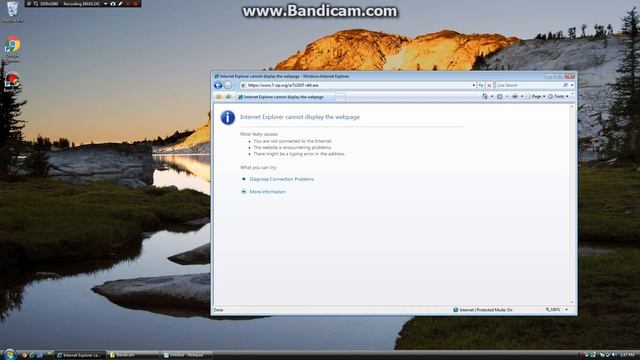Open the Tools menu

click(x=558, y=96)
